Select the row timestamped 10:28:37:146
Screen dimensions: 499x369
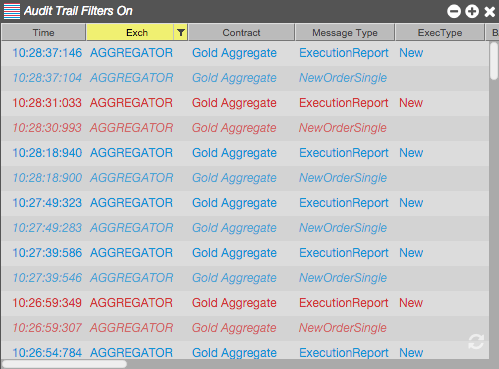coord(245,53)
